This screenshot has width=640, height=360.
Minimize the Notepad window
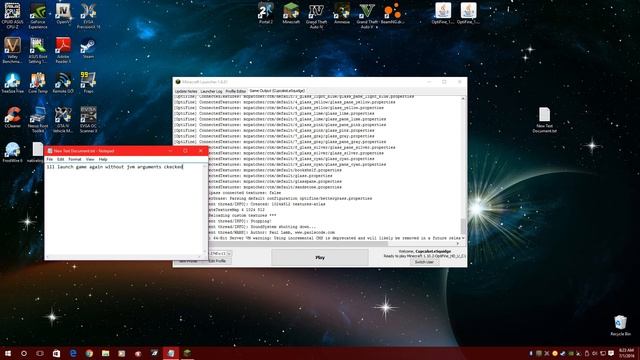coord(170,151)
